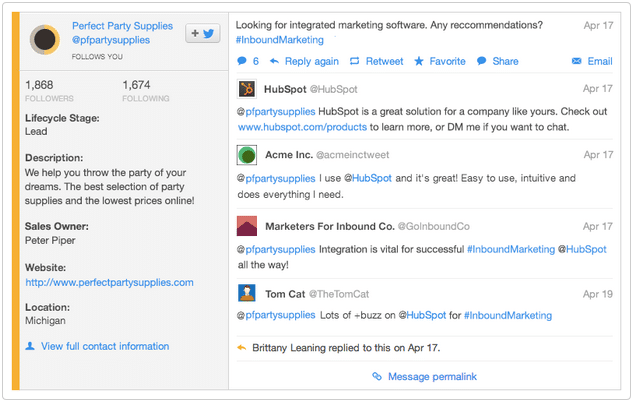Click the HubSpot avatar icon
Viewport: 632px width, 401px height.
click(247, 89)
